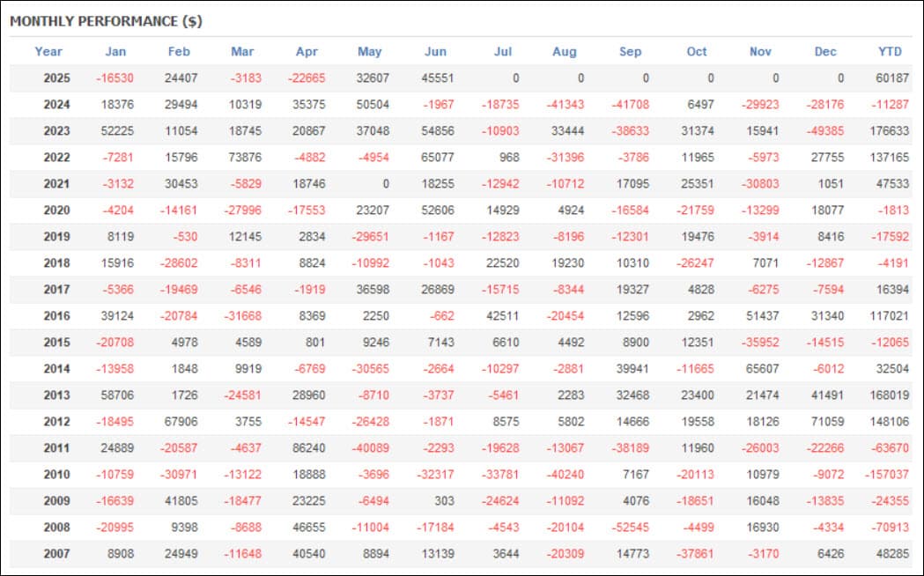Click the 2014 November value 65607
The image size is (924, 576).
tap(763, 369)
